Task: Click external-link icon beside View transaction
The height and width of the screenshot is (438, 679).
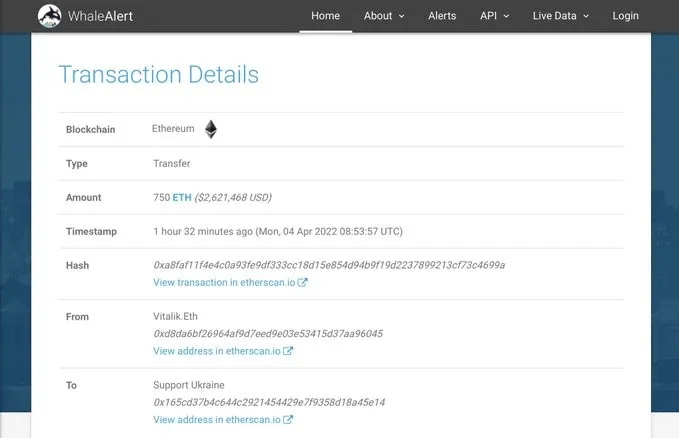Action: 302,282
